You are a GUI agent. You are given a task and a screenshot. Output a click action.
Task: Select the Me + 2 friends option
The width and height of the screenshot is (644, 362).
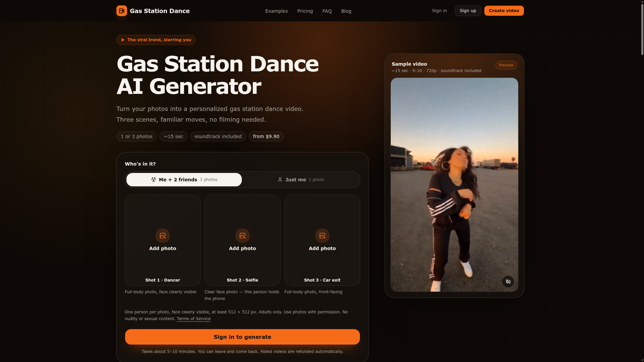(184, 180)
